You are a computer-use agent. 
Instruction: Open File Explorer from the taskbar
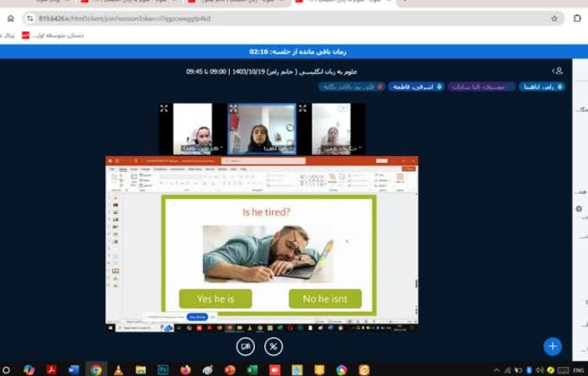[x=140, y=370]
